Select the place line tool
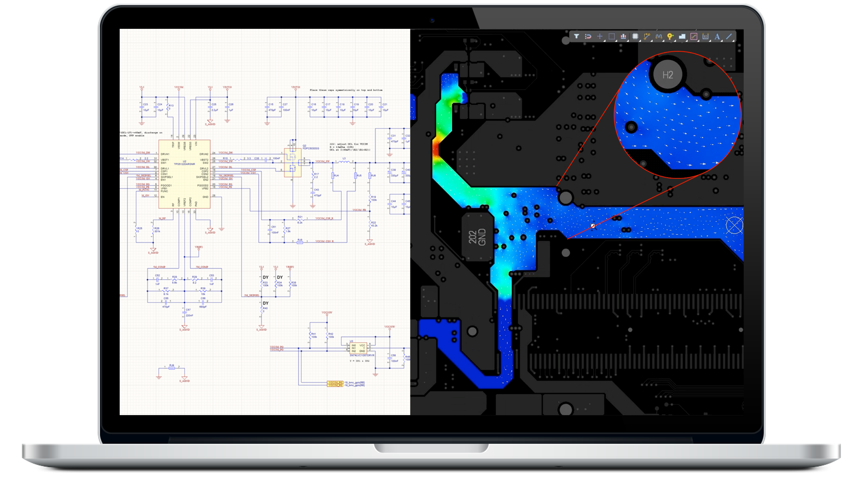Image resolution: width=868 pixels, height=482 pixels. click(x=729, y=36)
